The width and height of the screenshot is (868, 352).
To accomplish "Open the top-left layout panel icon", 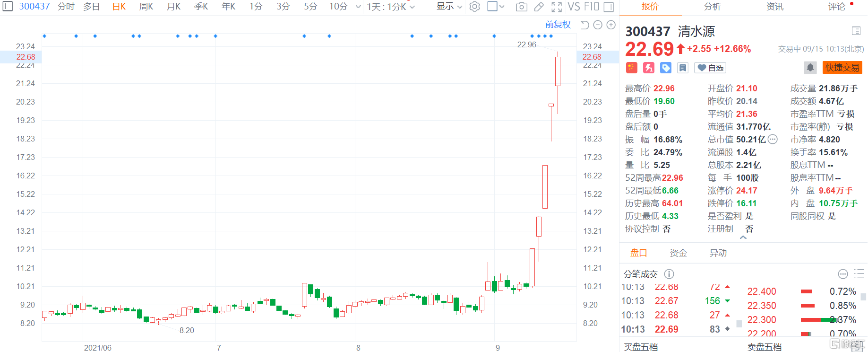I will [8, 7].
